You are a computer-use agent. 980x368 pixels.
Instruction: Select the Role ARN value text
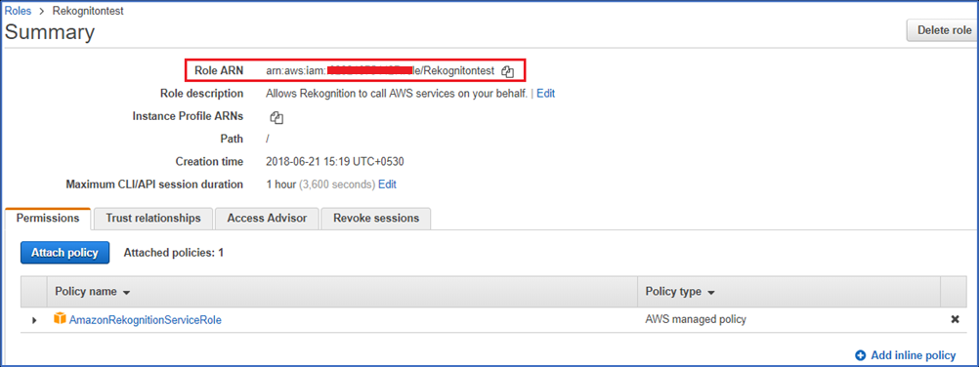pyautogui.click(x=380, y=71)
